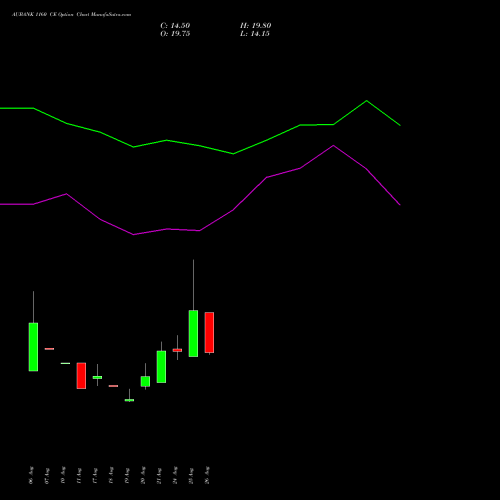Click the high value 'H: 19.80'
Viewport: 500px width, 500px height.
tap(255, 26)
